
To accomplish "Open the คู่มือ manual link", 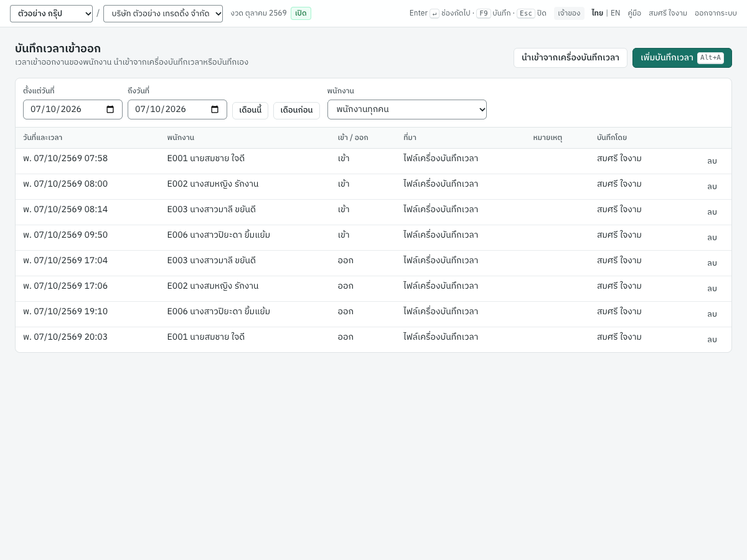I will (x=634, y=13).
